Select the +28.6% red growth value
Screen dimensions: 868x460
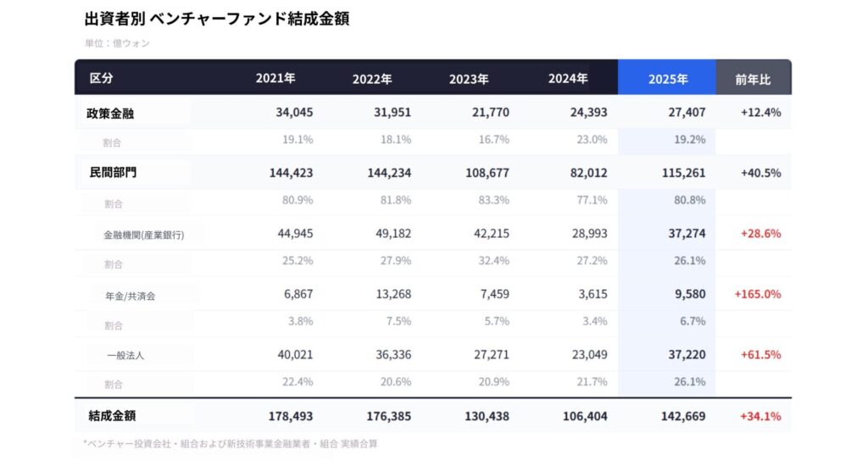click(760, 233)
